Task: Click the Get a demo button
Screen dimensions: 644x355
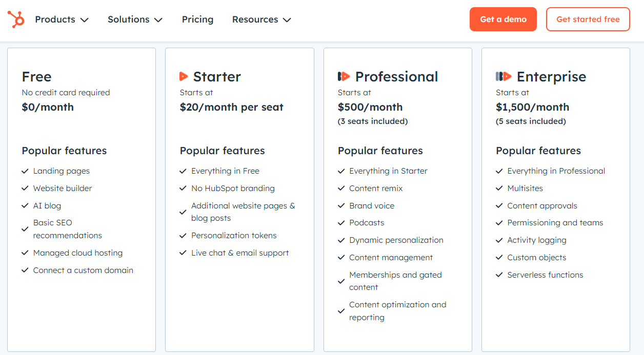Action: [x=503, y=19]
